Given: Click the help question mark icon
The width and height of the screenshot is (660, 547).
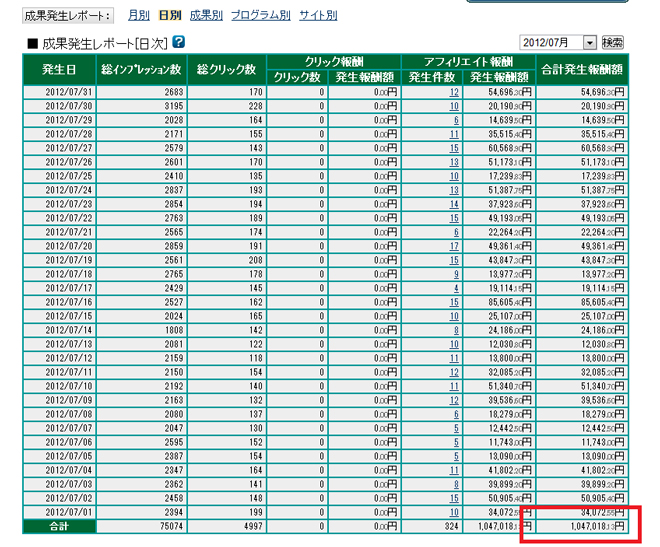Looking at the screenshot, I should point(178,43).
